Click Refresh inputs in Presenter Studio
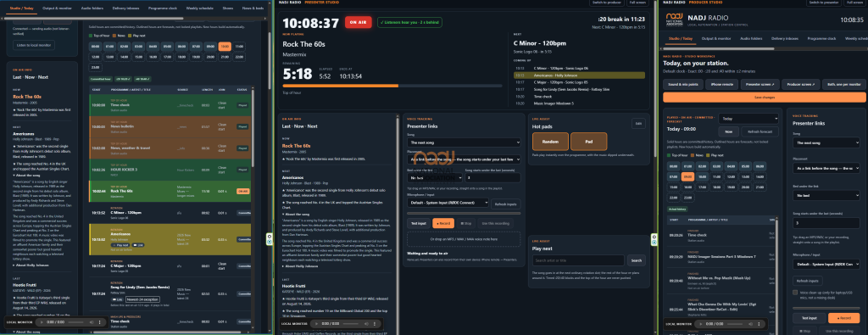 (506, 204)
